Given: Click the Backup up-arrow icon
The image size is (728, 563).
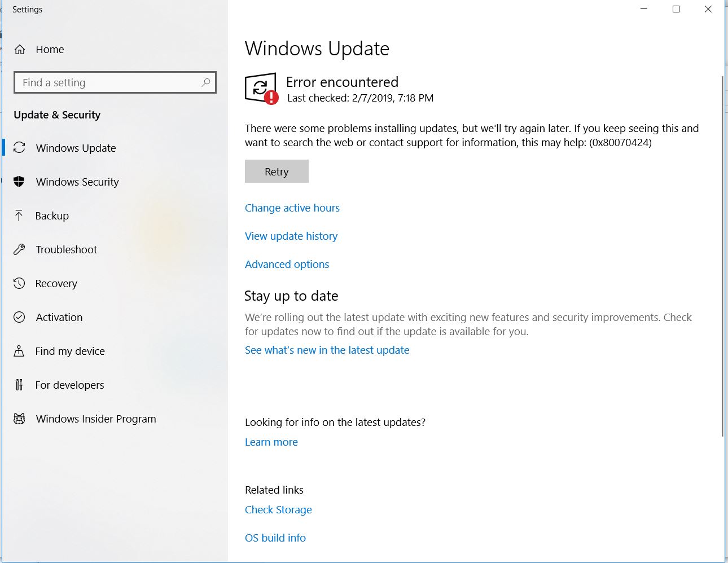Looking at the screenshot, I should point(19,215).
